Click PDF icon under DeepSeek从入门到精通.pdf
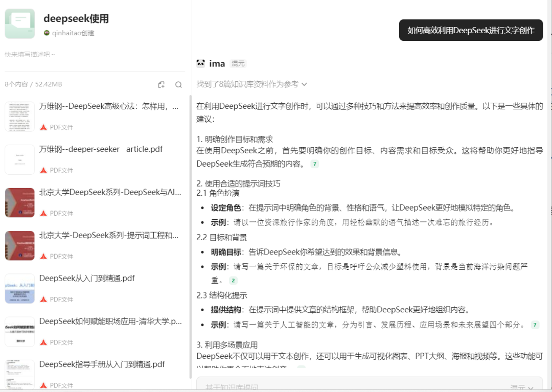 [x=43, y=299]
